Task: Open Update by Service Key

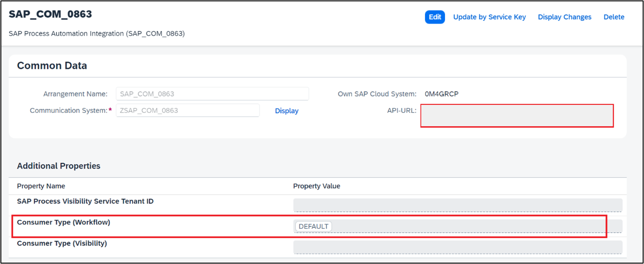Action: click(x=490, y=17)
